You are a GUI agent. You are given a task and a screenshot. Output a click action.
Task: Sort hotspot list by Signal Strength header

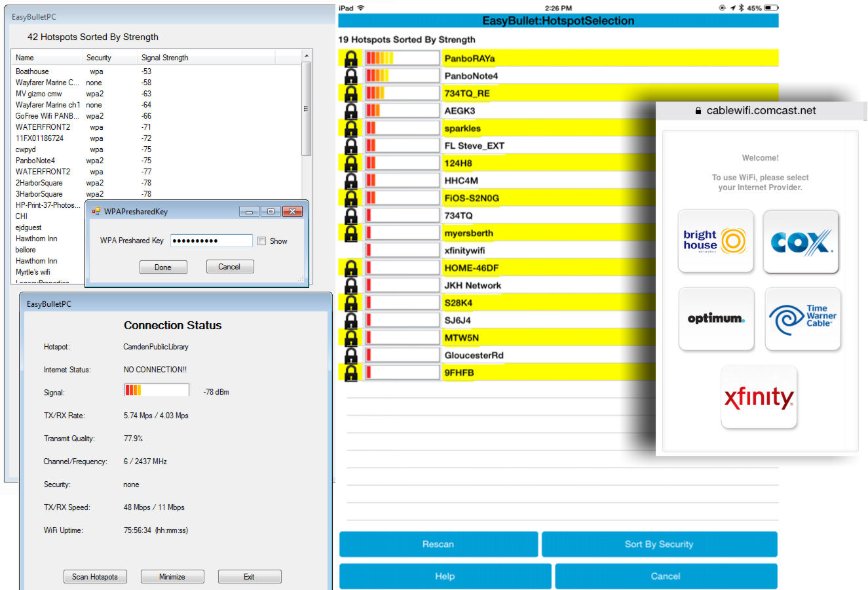(x=206, y=58)
